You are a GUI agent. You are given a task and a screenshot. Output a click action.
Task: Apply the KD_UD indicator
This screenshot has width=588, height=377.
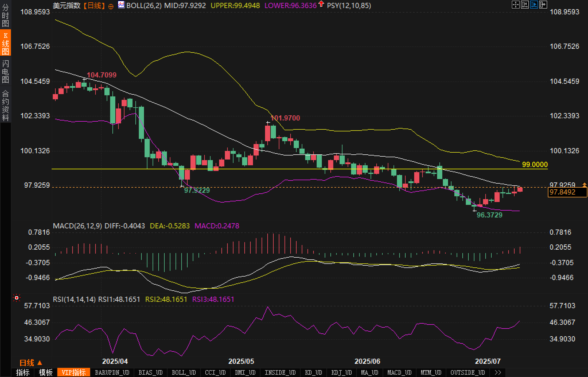tap(313, 372)
